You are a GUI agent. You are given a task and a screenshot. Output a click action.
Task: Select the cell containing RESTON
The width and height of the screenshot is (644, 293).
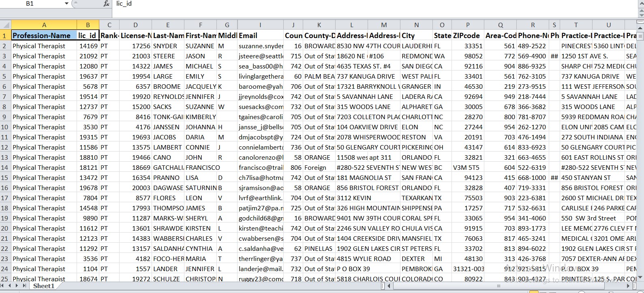pyautogui.click(x=416, y=137)
